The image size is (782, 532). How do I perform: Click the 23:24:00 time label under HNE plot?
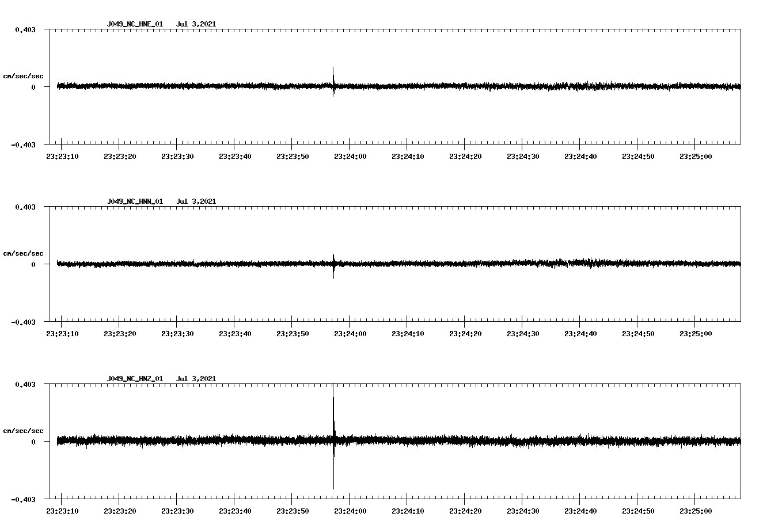click(350, 157)
